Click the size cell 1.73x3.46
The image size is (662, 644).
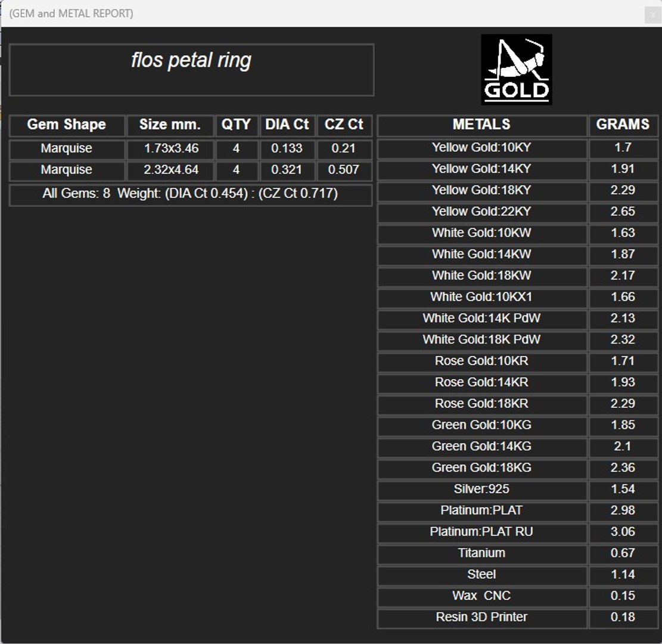(x=170, y=149)
